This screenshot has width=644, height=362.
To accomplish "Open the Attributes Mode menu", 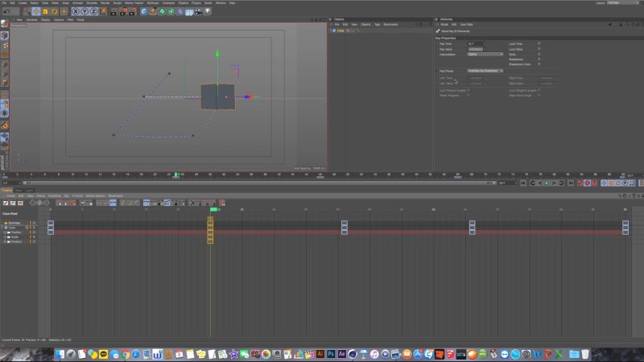I will (444, 25).
